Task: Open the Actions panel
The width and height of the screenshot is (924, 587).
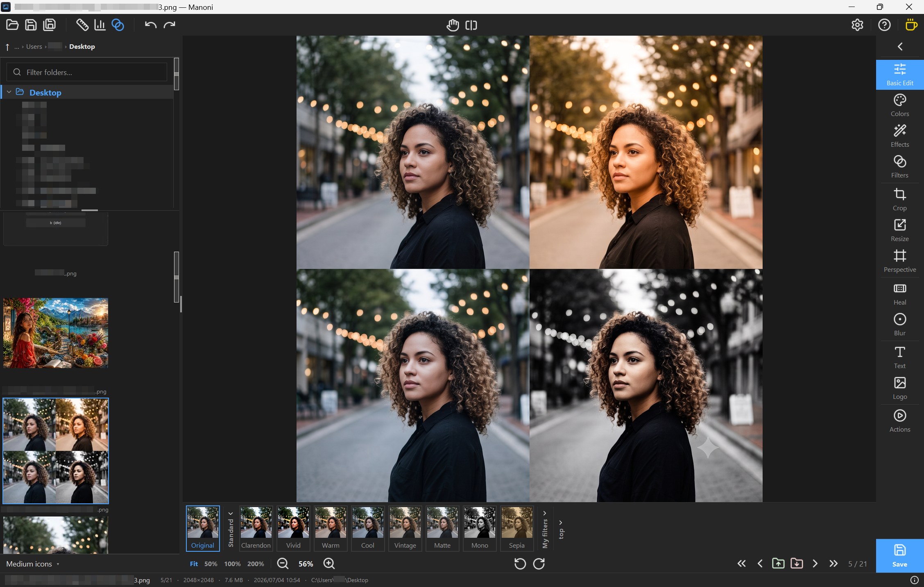Action: (900, 421)
